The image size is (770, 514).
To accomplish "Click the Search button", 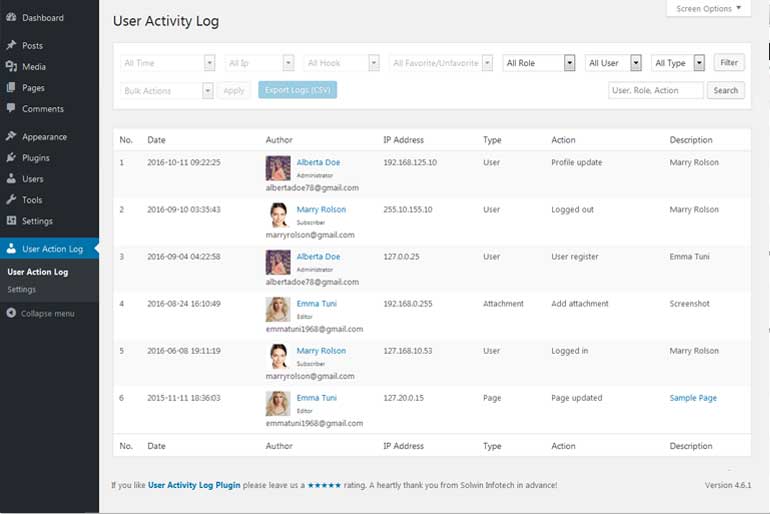I will (725, 90).
